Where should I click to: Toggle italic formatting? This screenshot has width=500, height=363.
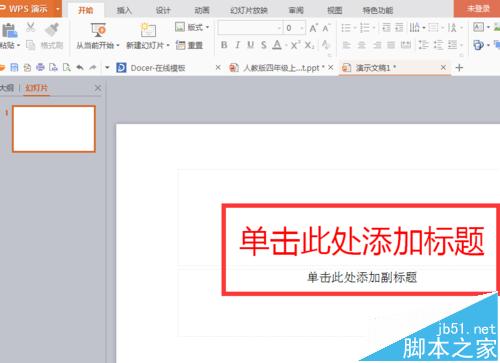(x=237, y=45)
